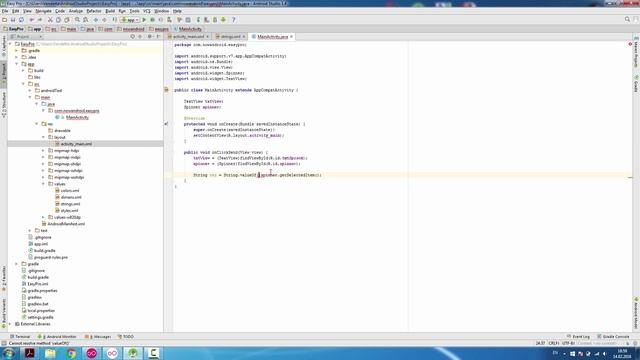Open the Build menu
The width and height of the screenshot is (640, 360).
pos(110,11)
